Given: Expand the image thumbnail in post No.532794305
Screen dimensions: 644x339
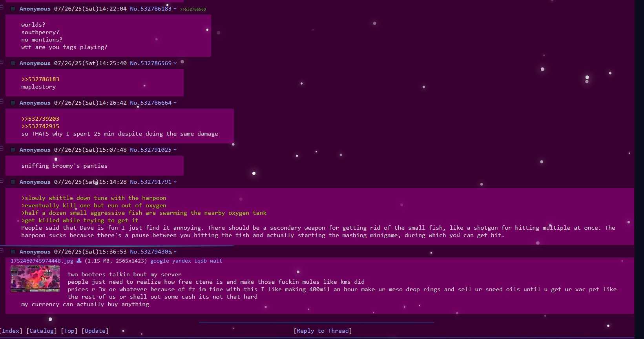Looking at the screenshot, I should click(x=35, y=279).
